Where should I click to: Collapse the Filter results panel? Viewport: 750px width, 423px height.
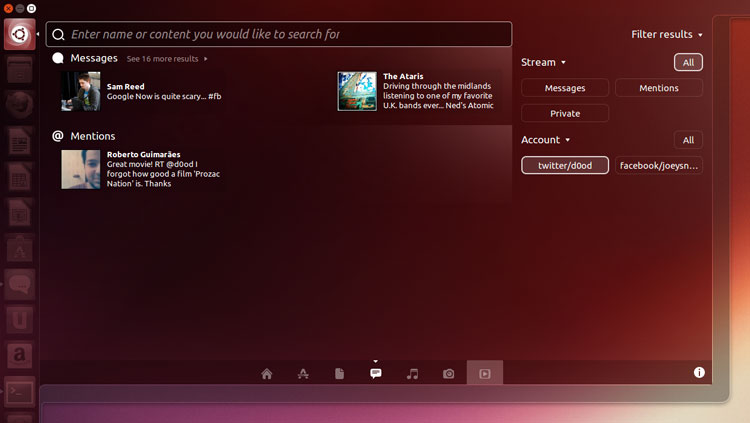pos(667,34)
